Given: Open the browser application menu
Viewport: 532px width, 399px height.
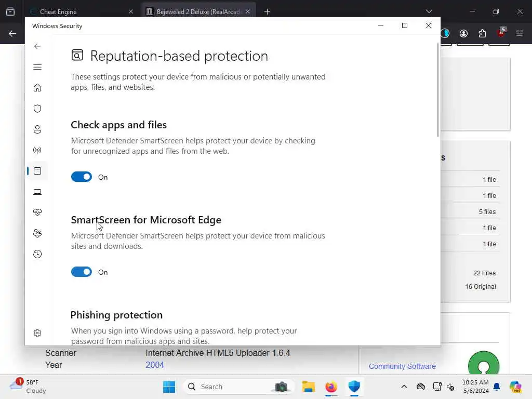Looking at the screenshot, I should click(x=520, y=33).
